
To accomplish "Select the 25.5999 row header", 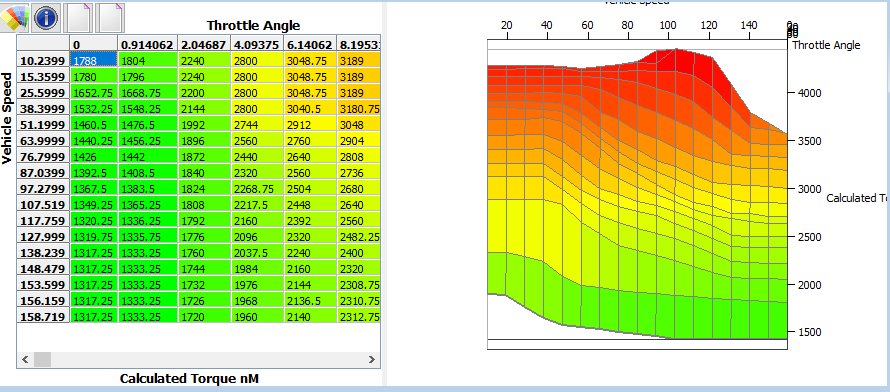I will tap(43, 92).
